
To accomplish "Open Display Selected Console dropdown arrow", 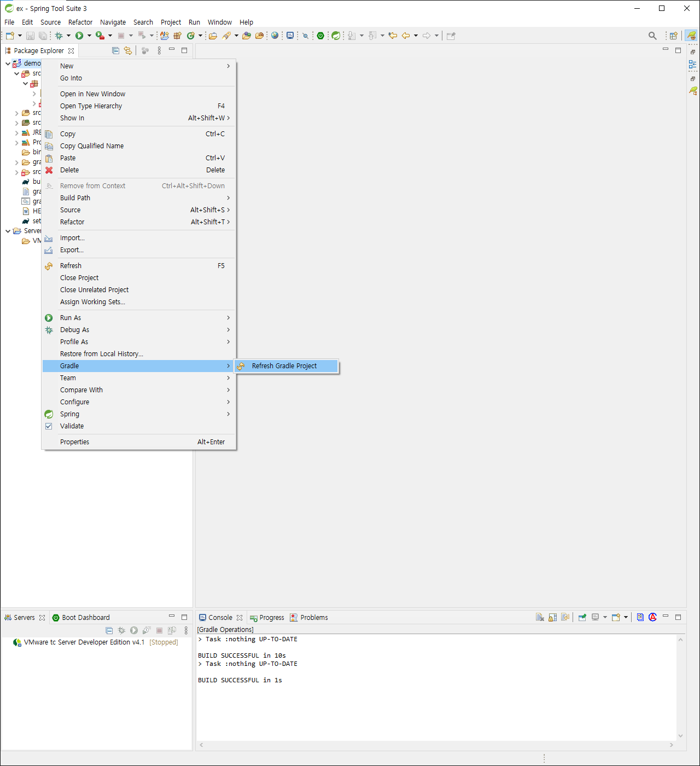I will click(605, 617).
